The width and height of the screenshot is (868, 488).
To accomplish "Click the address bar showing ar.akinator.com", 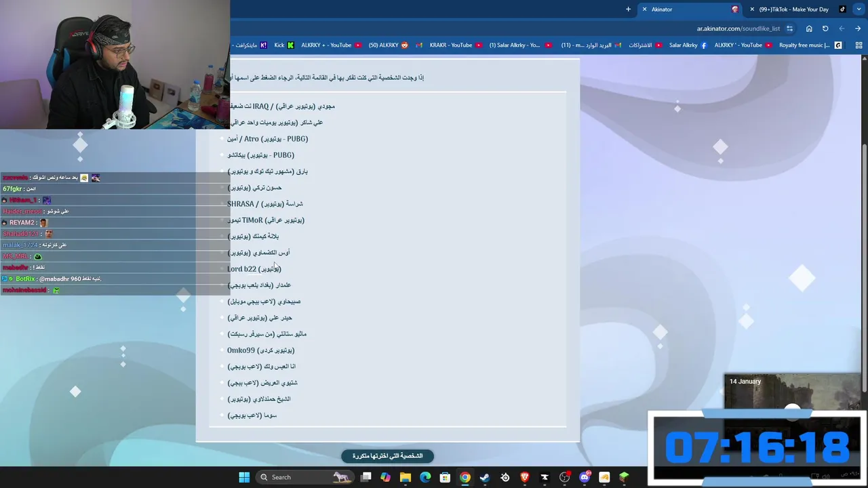I will [738, 28].
